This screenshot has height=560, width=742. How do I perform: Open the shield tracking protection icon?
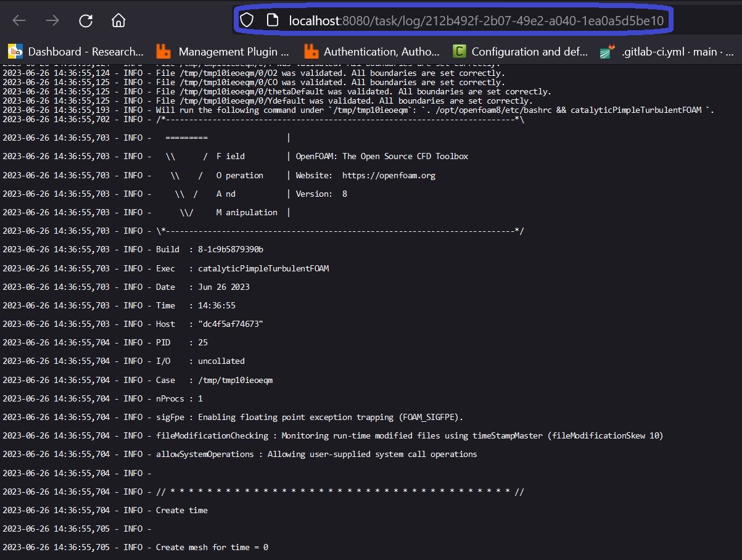click(x=247, y=20)
